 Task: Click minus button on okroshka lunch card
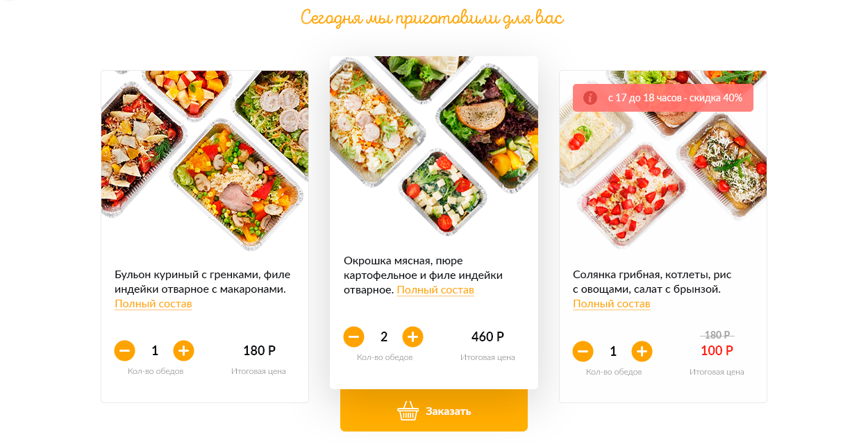[354, 337]
